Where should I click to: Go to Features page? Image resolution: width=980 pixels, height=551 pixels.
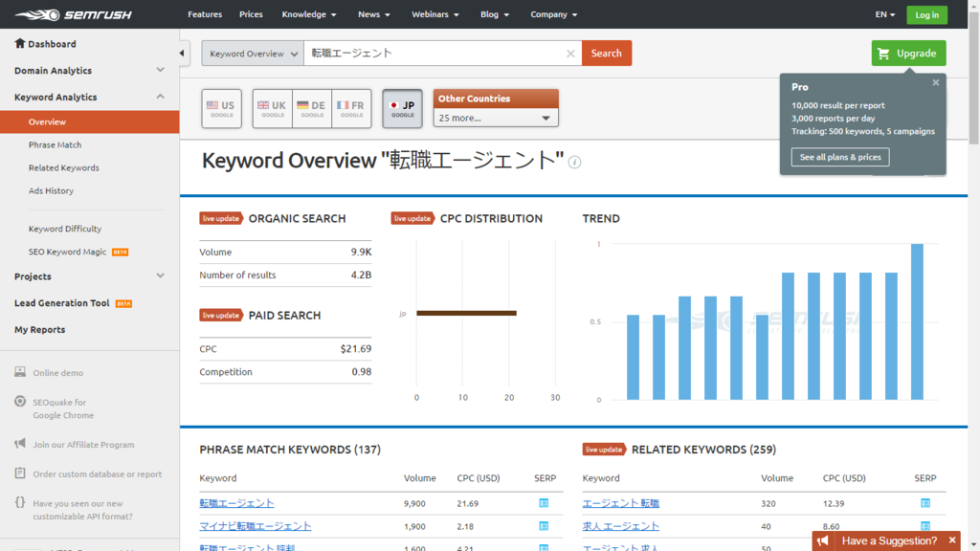(205, 14)
